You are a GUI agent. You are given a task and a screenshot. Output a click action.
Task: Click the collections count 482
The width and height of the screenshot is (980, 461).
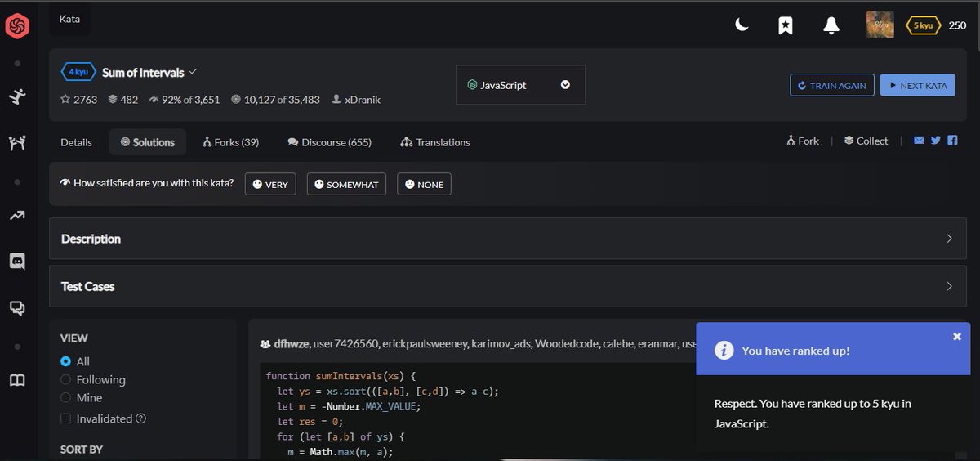[x=122, y=100]
